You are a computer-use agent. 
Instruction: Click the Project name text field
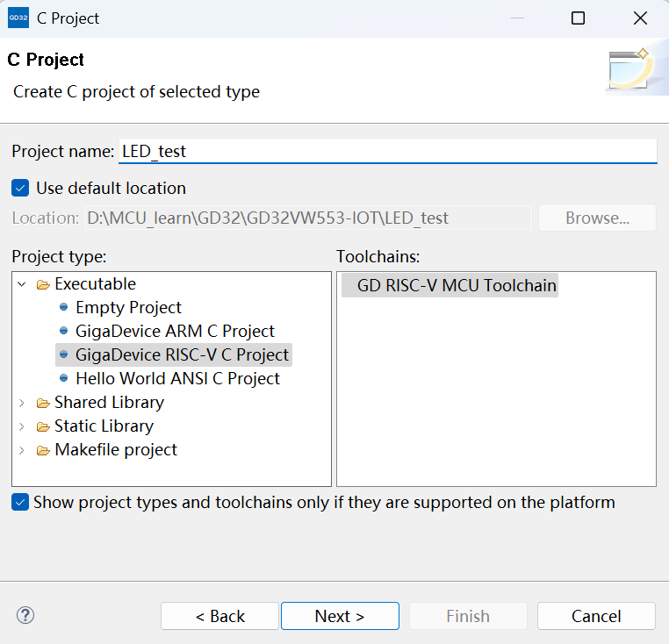(386, 151)
